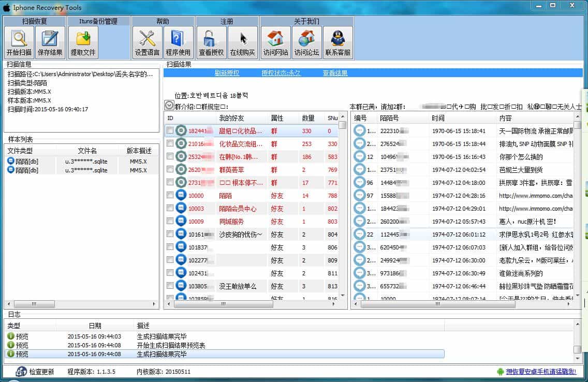The width and height of the screenshot is (588, 382).
Task: Check the box for row 化妆品交流组
Action: (x=170, y=143)
